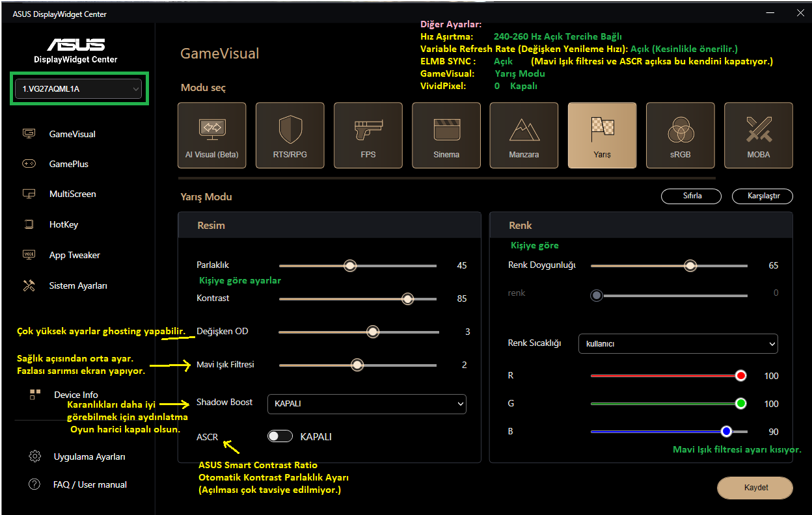Screen dimensions: 812x515
Task: Select the sRGB color mode tile
Action: [x=680, y=135]
